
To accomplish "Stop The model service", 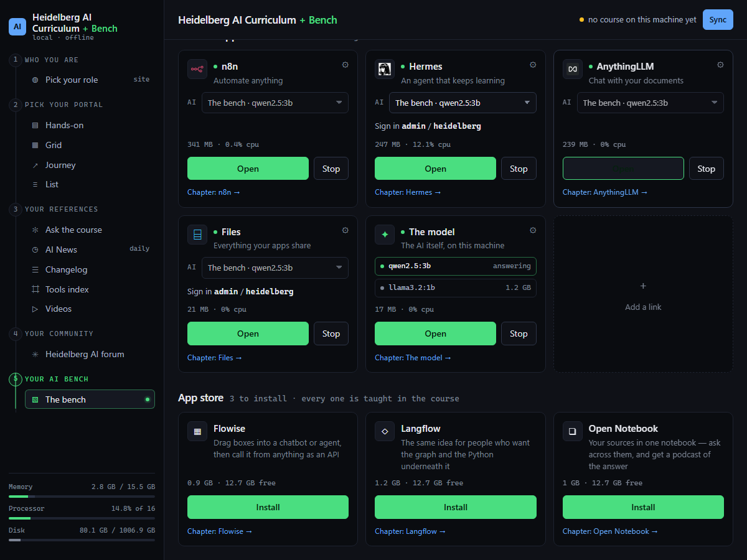I will [x=519, y=334].
